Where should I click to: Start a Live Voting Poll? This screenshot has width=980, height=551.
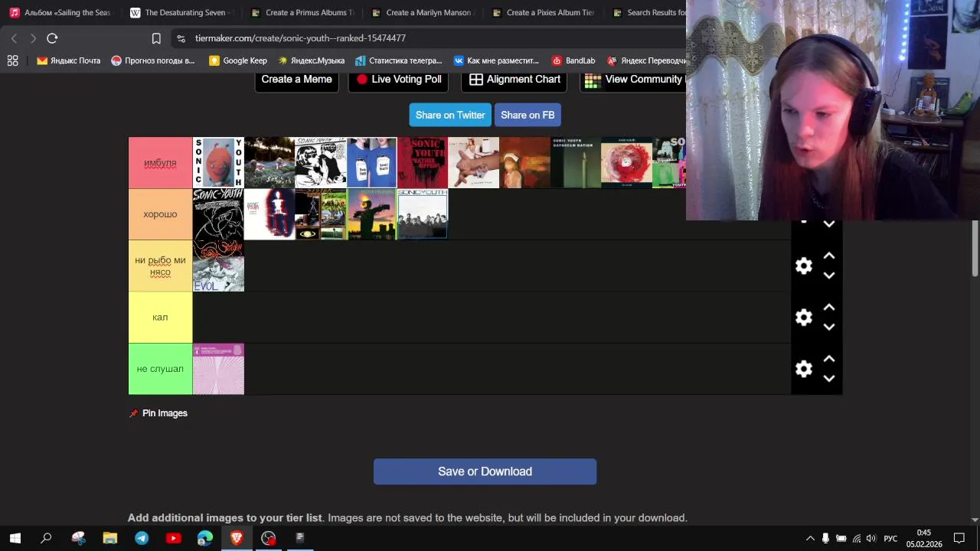coord(398,80)
